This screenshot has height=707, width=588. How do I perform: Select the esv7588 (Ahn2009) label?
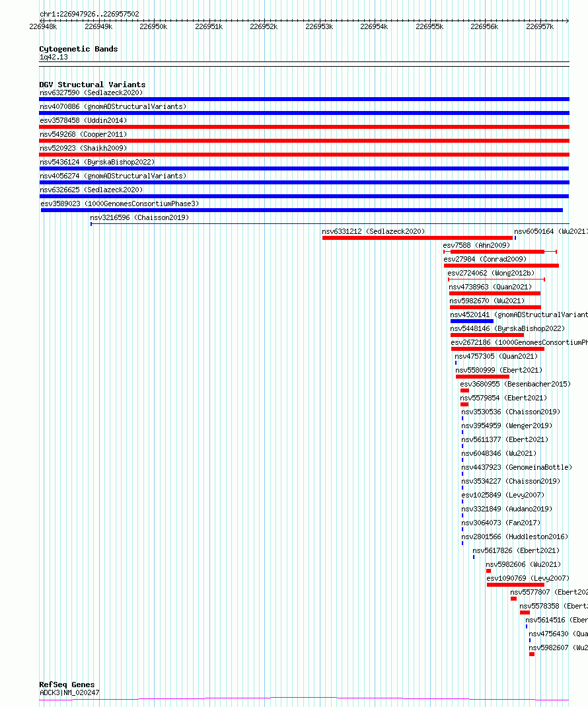tap(476, 245)
